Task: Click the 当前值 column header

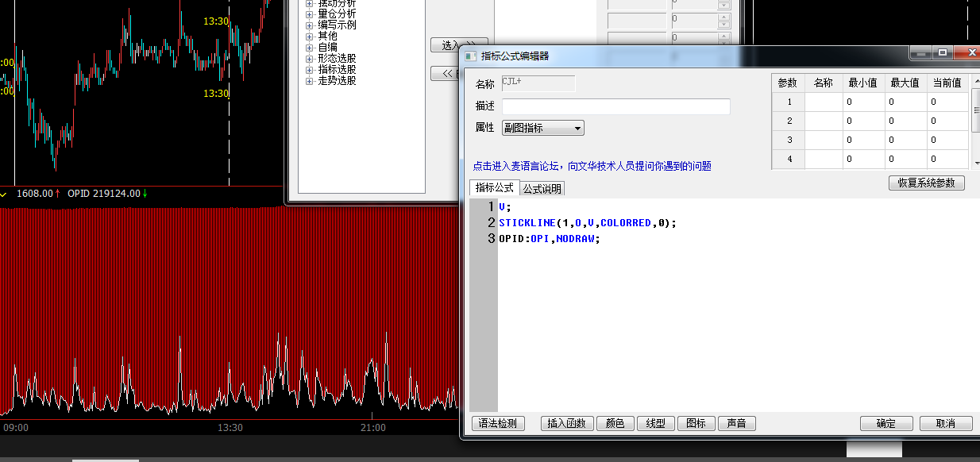Action: click(x=948, y=83)
